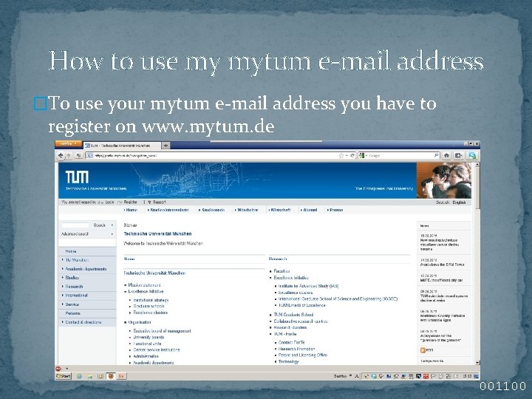Open the Institutional strategy link
The height and width of the screenshot is (399, 532).
point(151,300)
